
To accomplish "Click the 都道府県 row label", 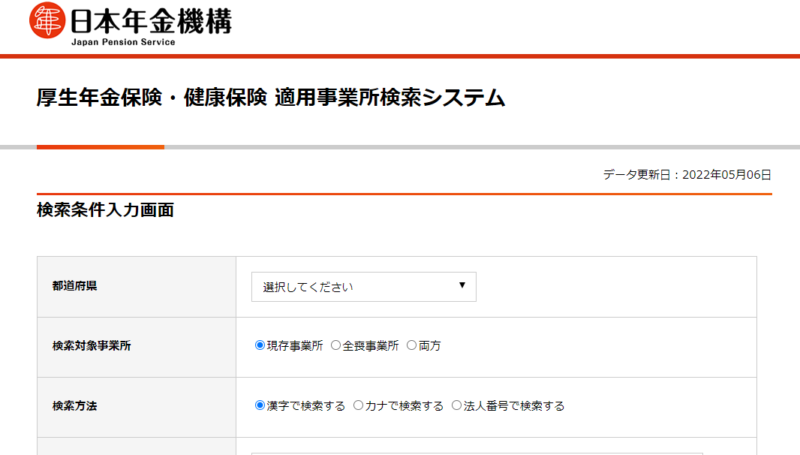I will tap(75, 286).
